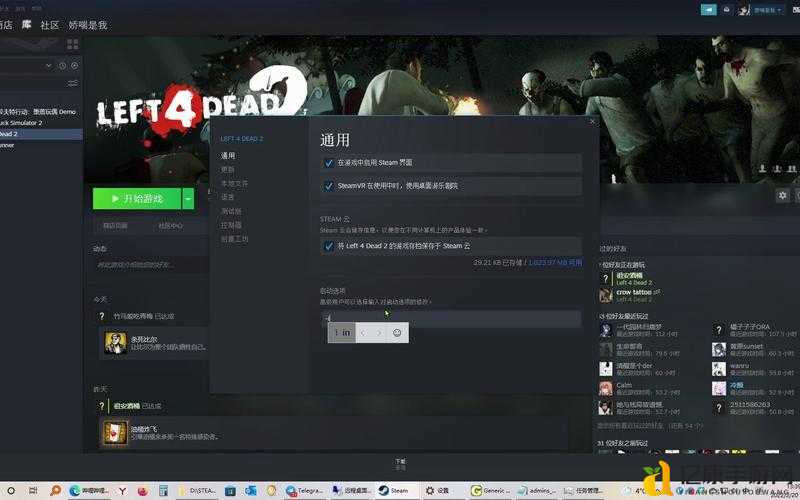Toggle the SteamVR desktop theater checkbox
This screenshot has width=800, height=500.
click(x=329, y=186)
